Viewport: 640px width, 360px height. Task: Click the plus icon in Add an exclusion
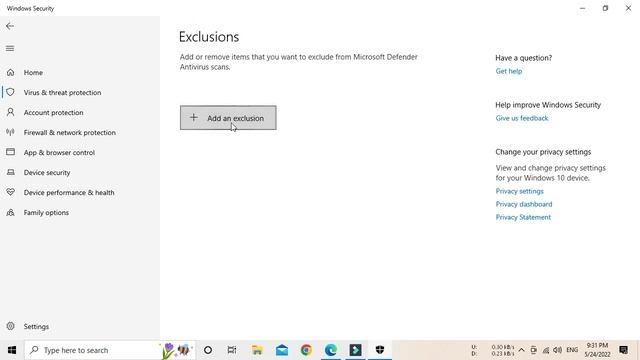click(x=194, y=118)
